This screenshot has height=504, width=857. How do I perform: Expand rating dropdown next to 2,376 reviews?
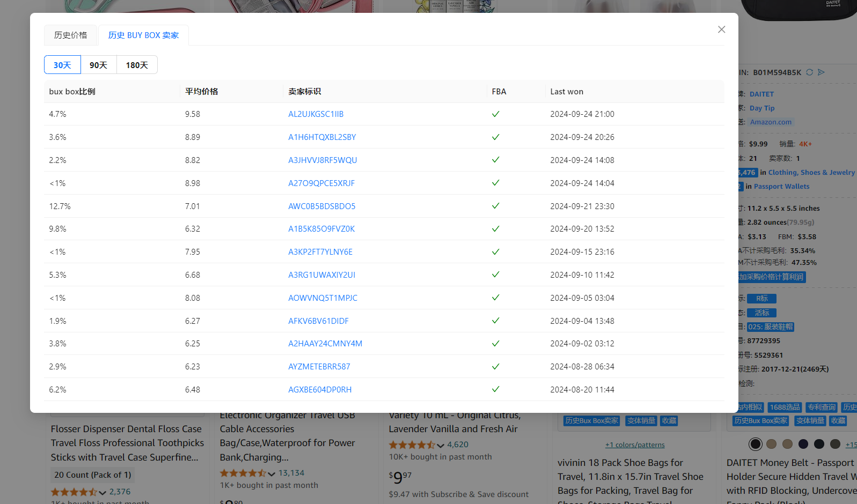pos(102,492)
